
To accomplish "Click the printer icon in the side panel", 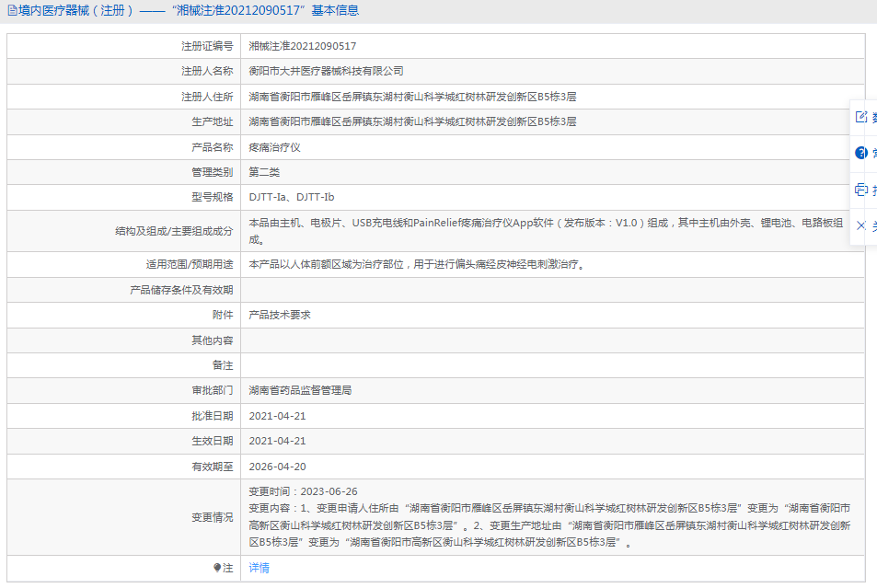I will point(860,190).
